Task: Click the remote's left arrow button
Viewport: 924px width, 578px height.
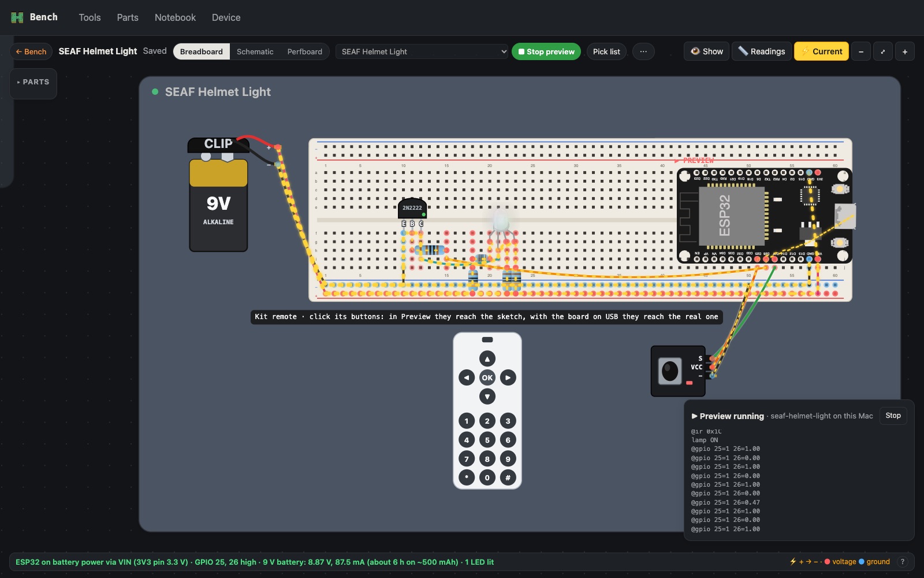Action: [x=467, y=377]
